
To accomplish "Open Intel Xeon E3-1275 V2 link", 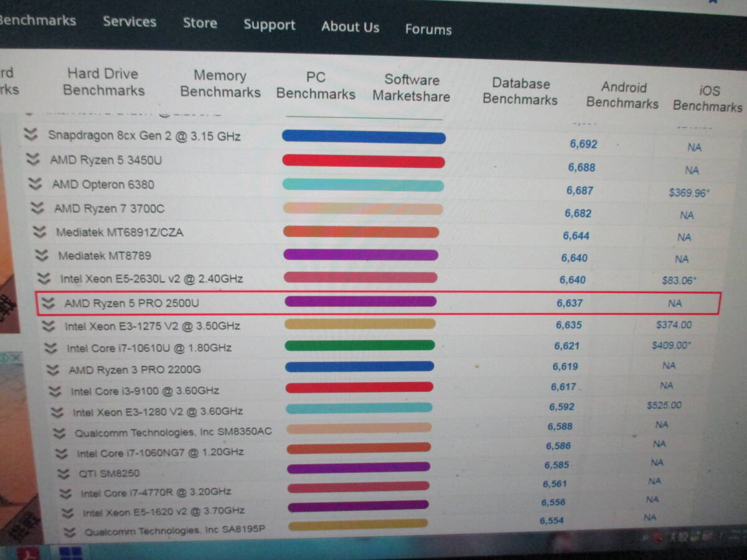I will tap(153, 326).
